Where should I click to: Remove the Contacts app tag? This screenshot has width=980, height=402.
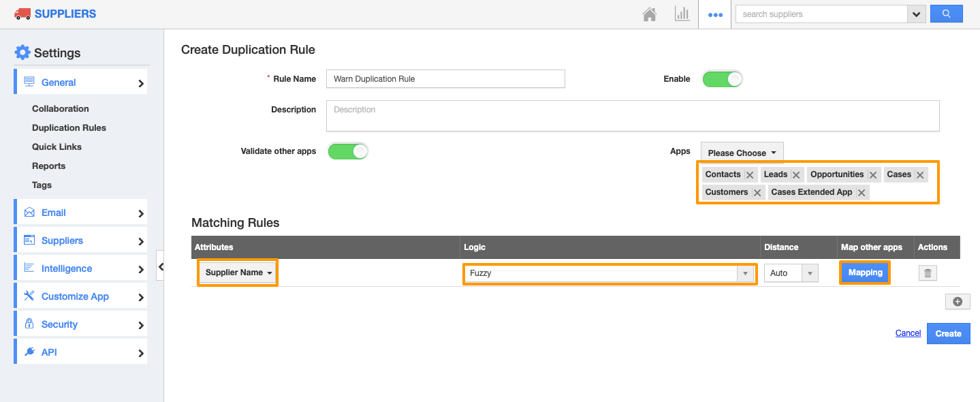[x=750, y=175]
